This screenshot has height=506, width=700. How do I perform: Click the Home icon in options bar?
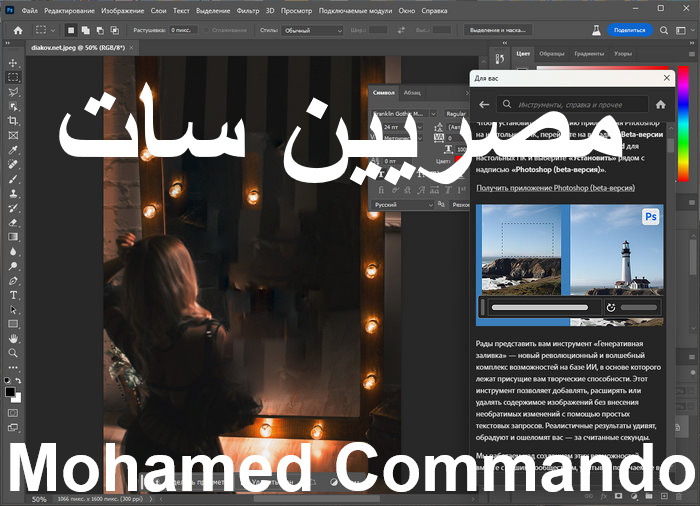click(x=17, y=31)
